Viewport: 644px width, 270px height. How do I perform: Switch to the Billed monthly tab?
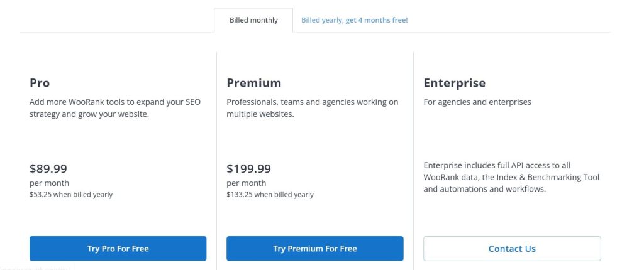point(253,20)
